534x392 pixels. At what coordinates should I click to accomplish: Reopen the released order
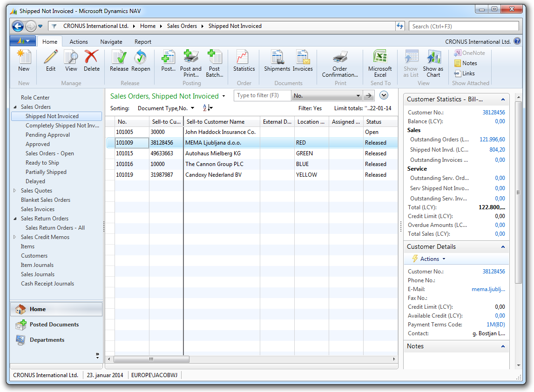click(x=141, y=61)
